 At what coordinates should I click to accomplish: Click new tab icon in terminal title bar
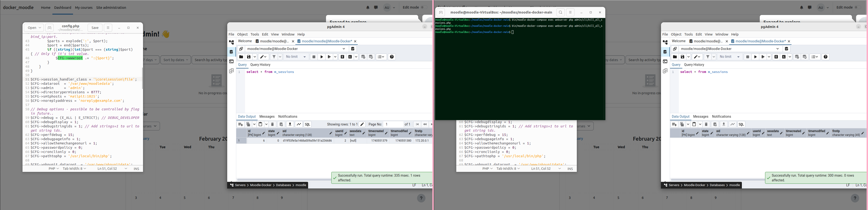441,13
